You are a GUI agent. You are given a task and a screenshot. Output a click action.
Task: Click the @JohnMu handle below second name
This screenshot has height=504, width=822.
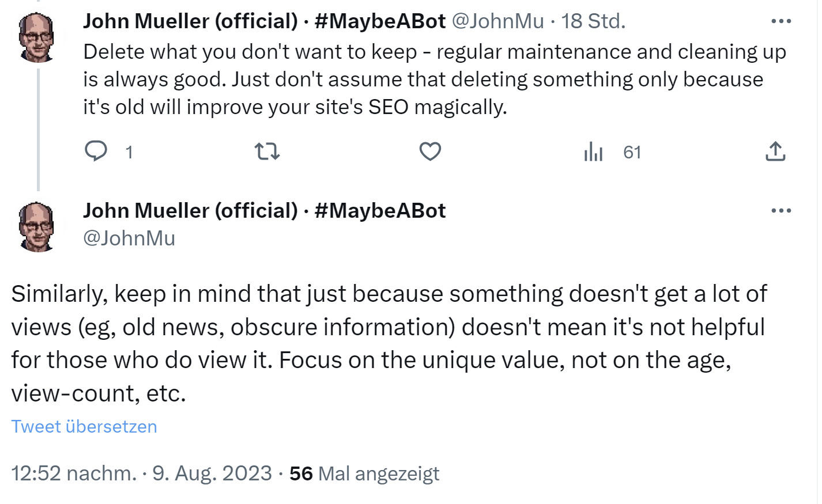[x=129, y=238]
